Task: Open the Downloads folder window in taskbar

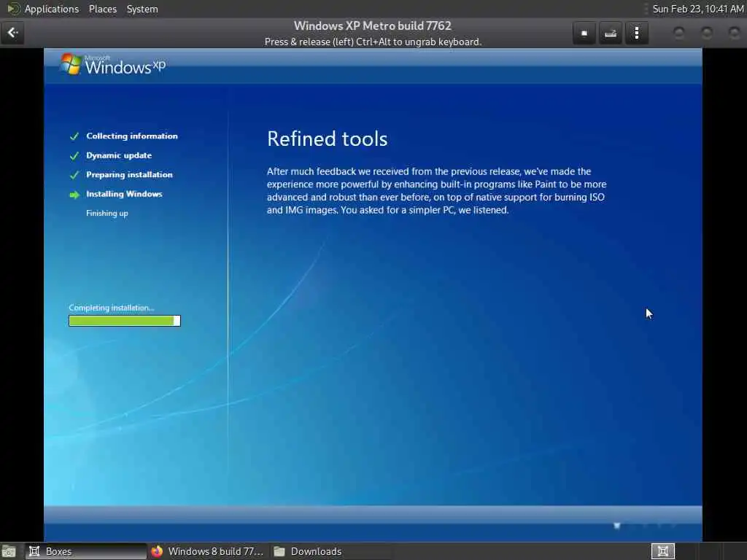Action: 330,551
